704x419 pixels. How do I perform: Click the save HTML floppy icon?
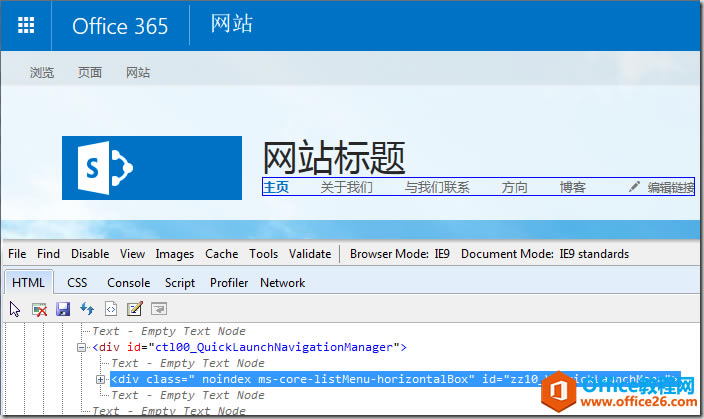click(63, 309)
